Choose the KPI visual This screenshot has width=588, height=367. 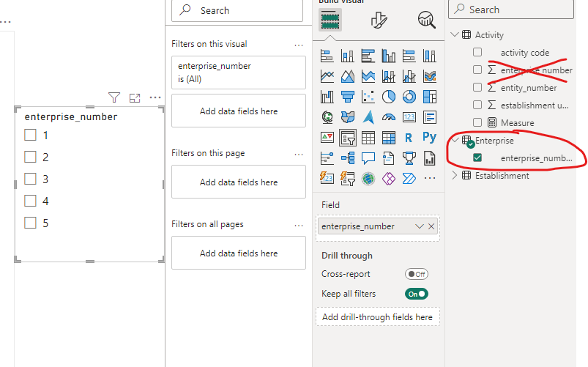327,137
